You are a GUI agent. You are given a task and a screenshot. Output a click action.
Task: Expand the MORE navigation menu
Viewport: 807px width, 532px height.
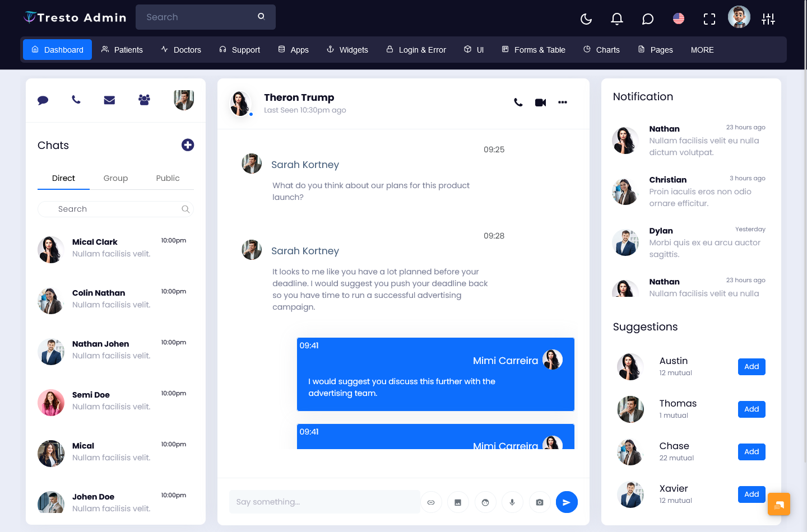(702, 50)
